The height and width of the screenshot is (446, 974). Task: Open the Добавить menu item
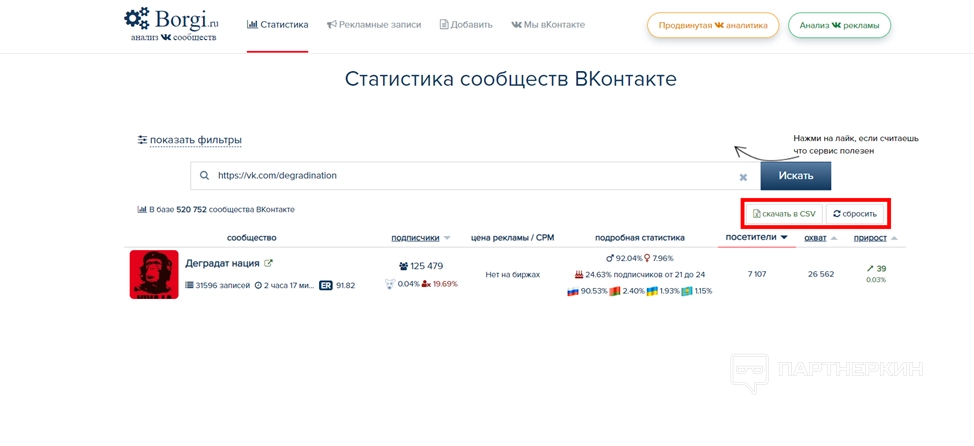[x=466, y=25]
